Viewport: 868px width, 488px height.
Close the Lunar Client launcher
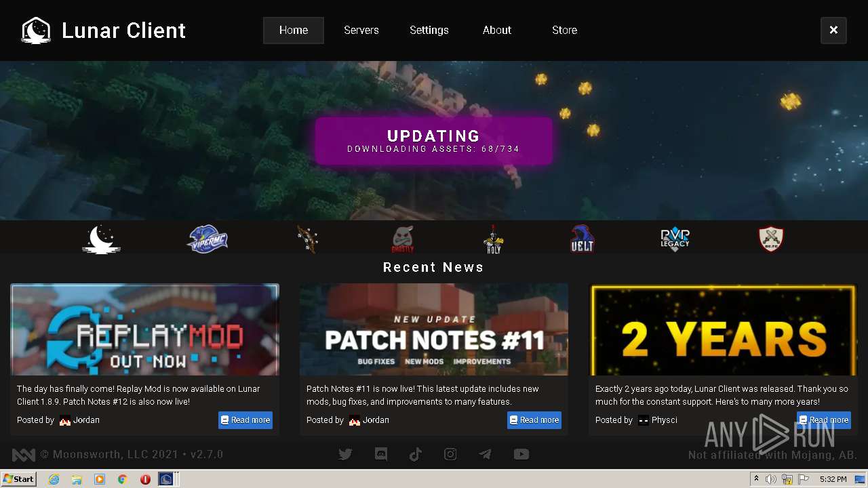pos(833,30)
